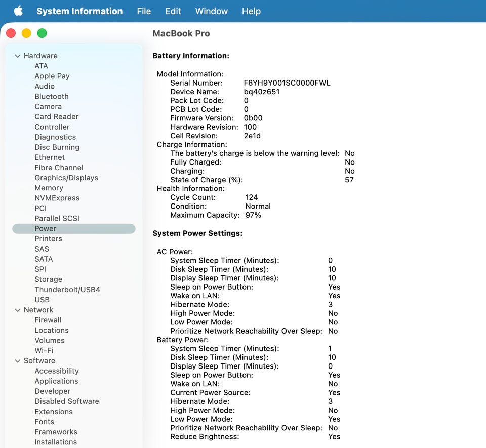Image resolution: width=486 pixels, height=448 pixels.
Task: Click the Software category label
Action: coord(39,361)
